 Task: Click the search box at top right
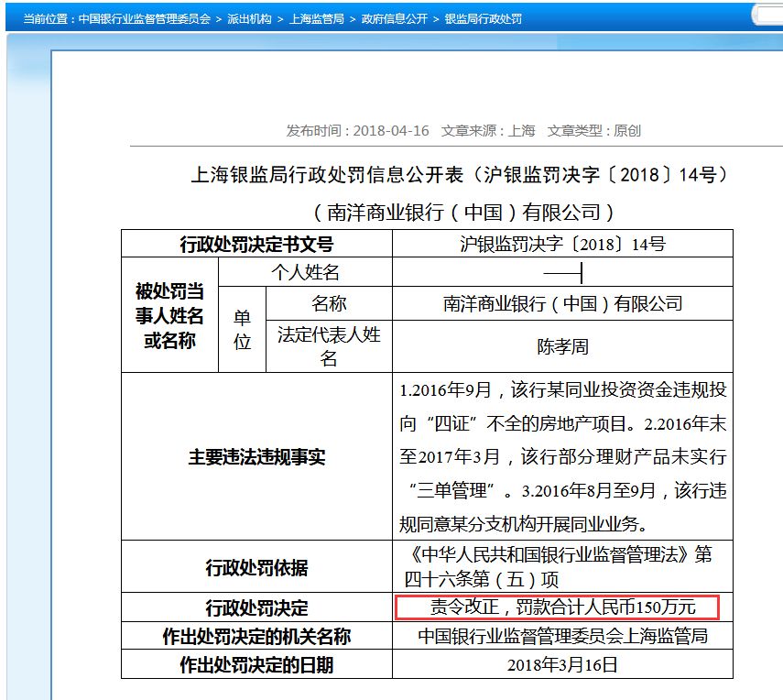(767, 16)
